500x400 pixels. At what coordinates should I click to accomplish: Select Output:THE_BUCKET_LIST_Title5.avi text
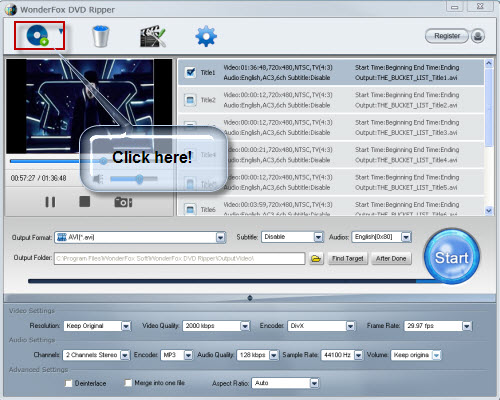pos(406,187)
